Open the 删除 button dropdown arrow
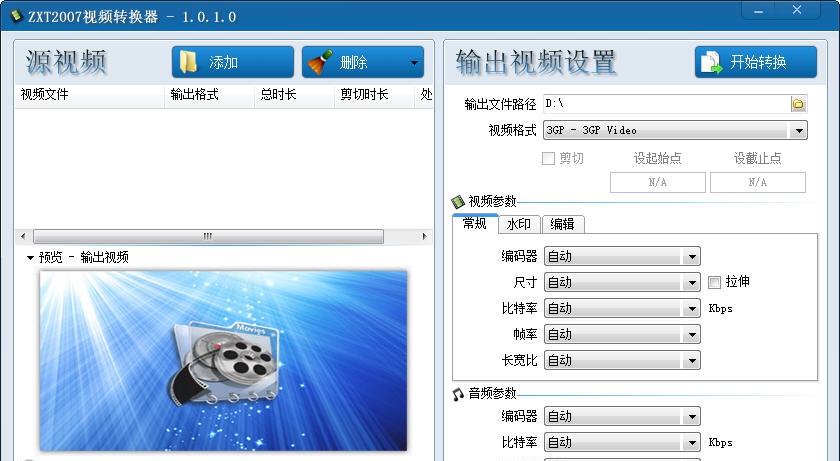The image size is (840, 461). click(x=414, y=63)
